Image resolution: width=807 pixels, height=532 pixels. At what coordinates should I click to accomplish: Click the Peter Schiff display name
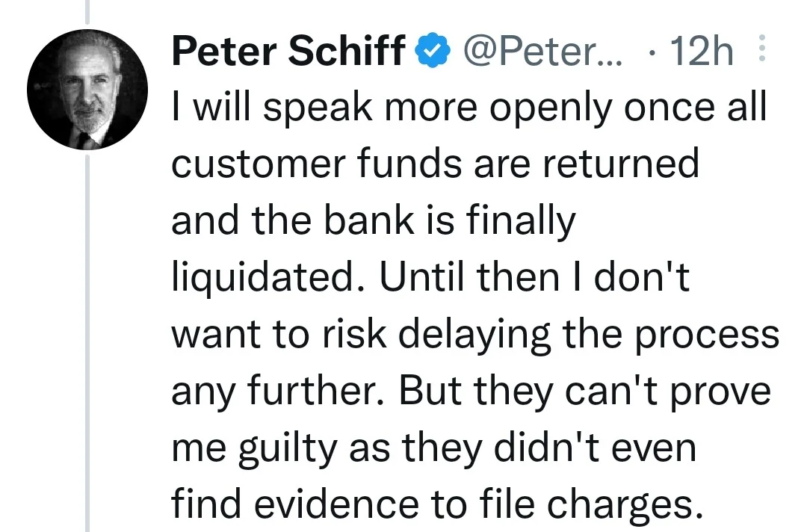coord(289,50)
